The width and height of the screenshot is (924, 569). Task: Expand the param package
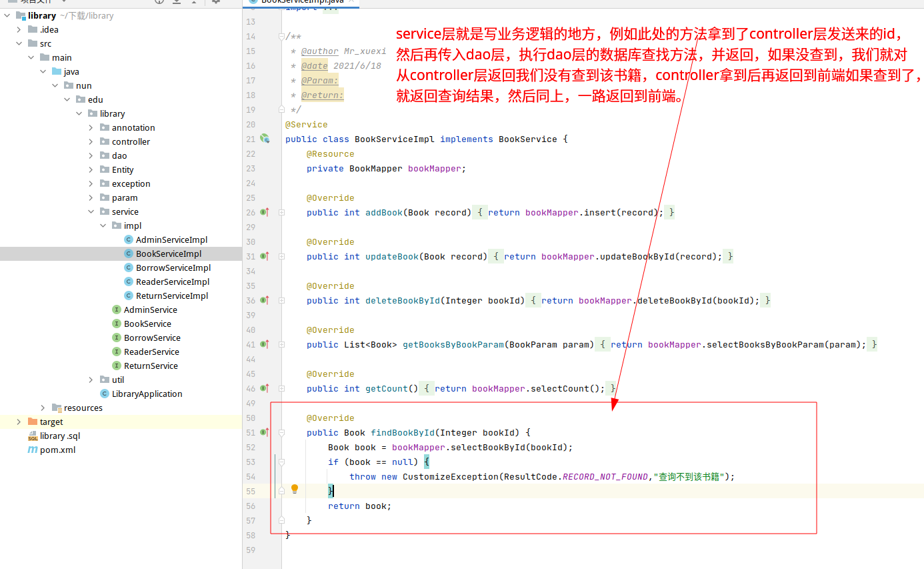click(x=91, y=197)
